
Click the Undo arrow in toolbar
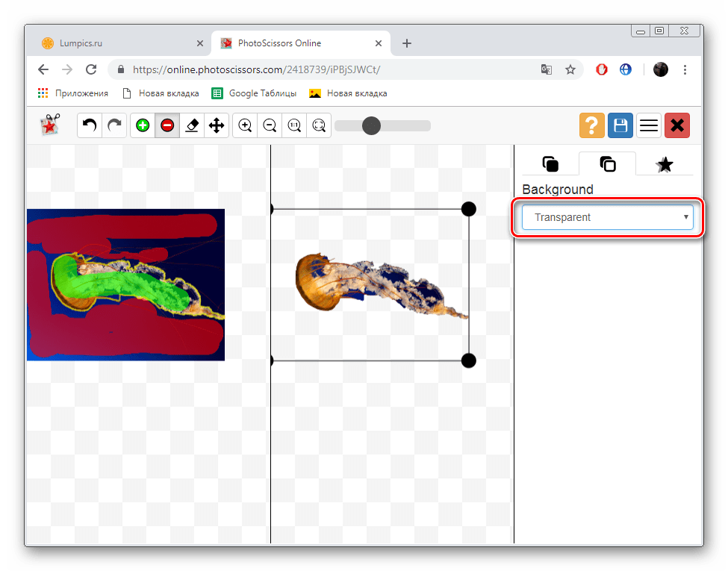90,125
